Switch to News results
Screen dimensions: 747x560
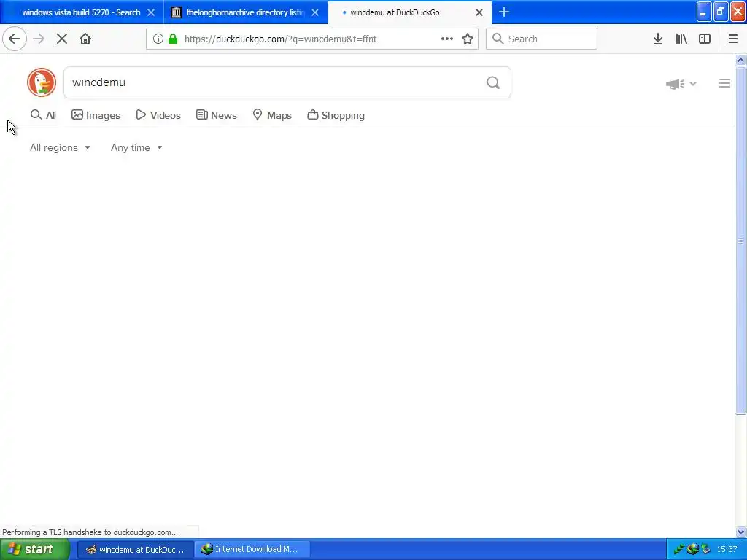217,115
